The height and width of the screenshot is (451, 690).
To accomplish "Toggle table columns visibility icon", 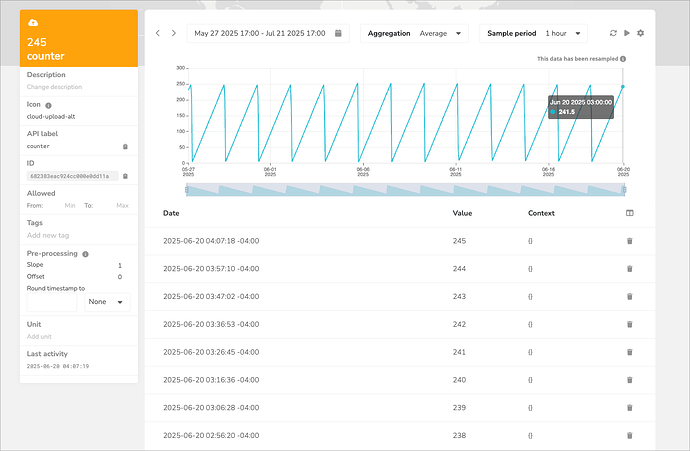I will click(630, 213).
